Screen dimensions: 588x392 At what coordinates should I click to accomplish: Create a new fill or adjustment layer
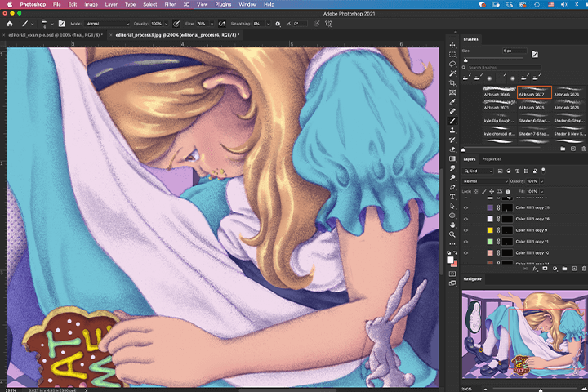pos(555,269)
